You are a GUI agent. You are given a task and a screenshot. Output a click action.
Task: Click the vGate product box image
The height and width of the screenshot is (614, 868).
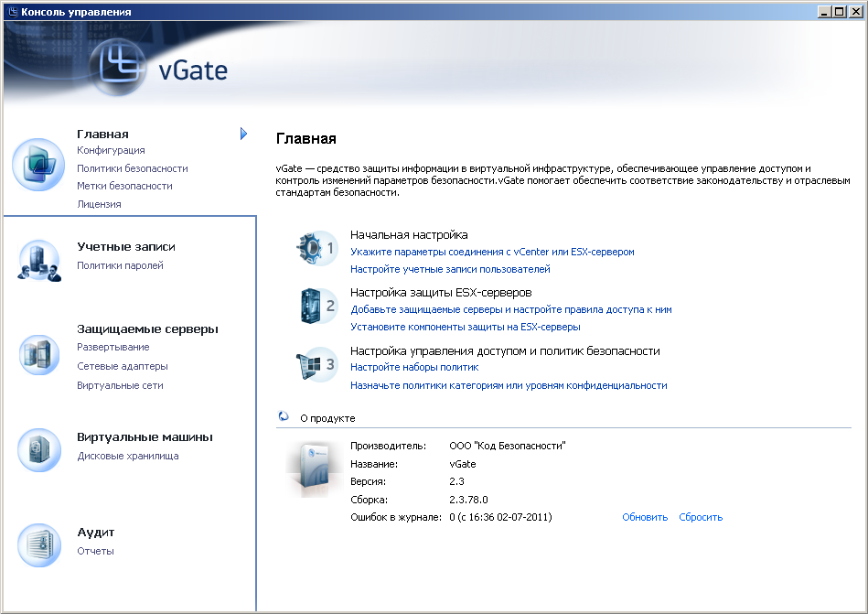pos(314,470)
